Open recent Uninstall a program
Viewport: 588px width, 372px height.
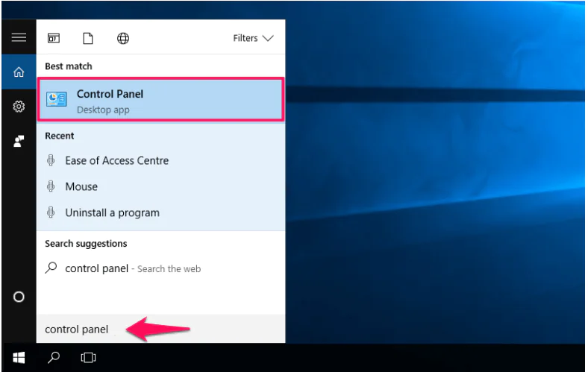(x=160, y=212)
